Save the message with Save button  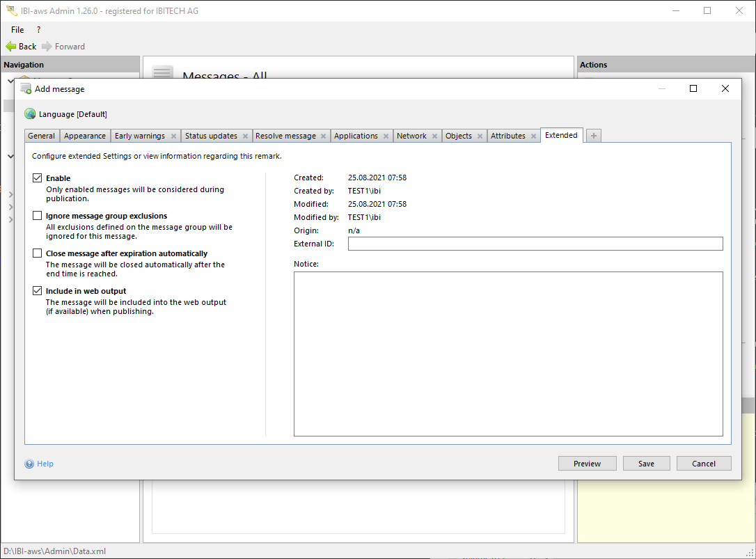pyautogui.click(x=646, y=464)
